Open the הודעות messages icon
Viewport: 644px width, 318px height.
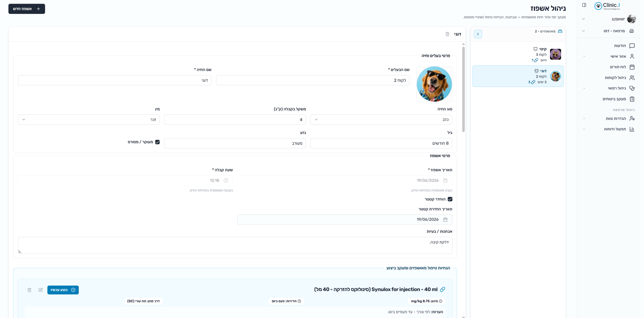(632, 46)
